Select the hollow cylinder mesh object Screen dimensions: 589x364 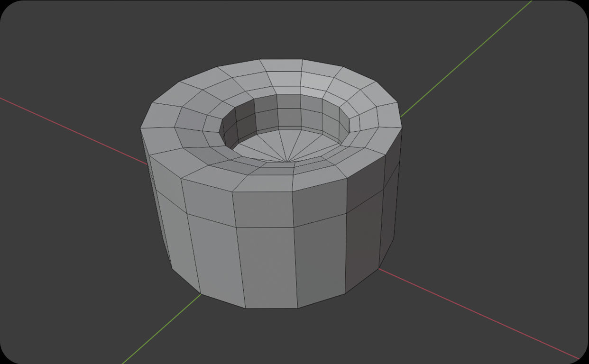[x=271, y=184]
